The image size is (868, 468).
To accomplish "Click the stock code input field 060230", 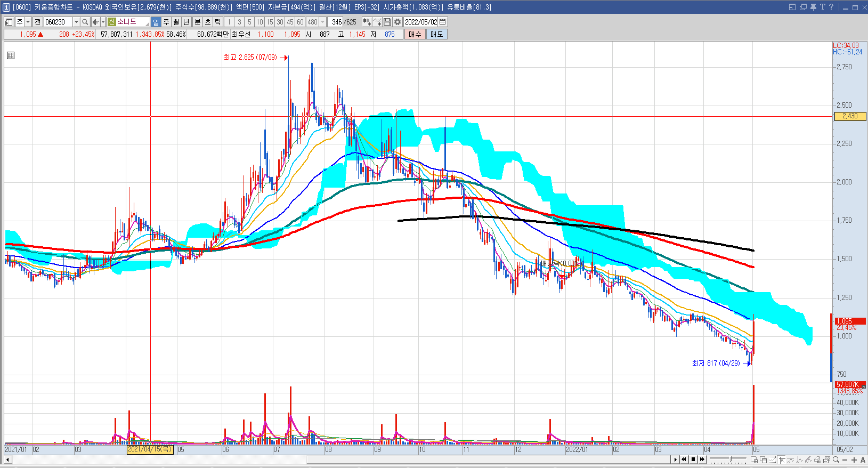I will click(x=58, y=22).
